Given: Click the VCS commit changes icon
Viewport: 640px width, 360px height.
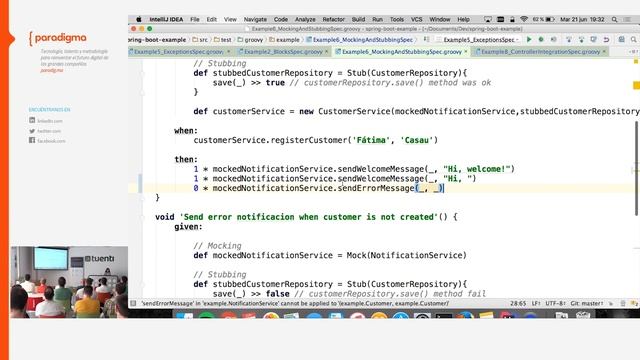Looking at the screenshot, I should coord(581,40).
